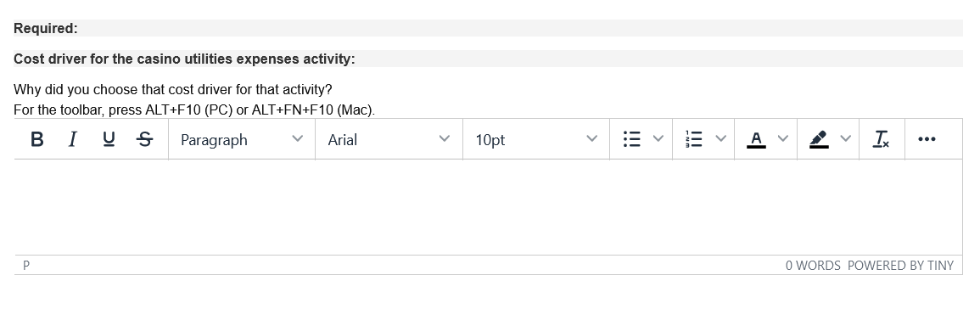Clear formatting from selected text
980x309 pixels.
(x=882, y=139)
